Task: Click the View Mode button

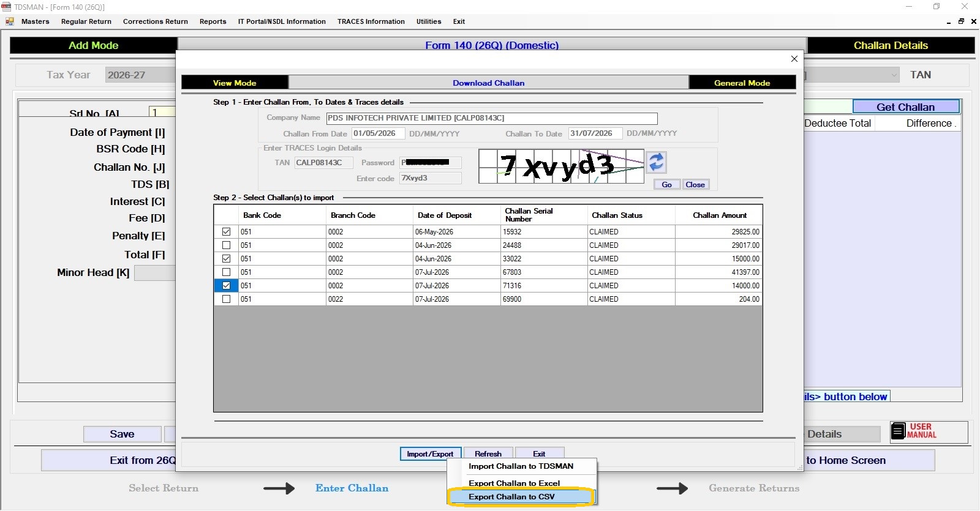Action: [x=235, y=83]
